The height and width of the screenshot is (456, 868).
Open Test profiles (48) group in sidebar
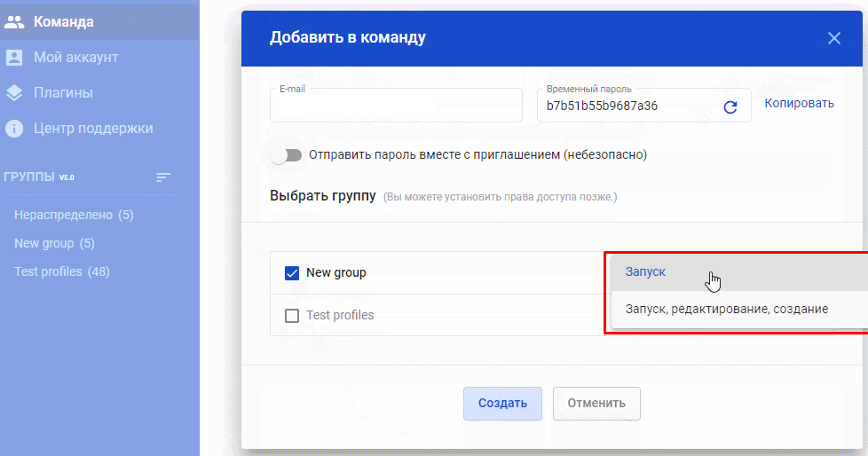tap(62, 271)
